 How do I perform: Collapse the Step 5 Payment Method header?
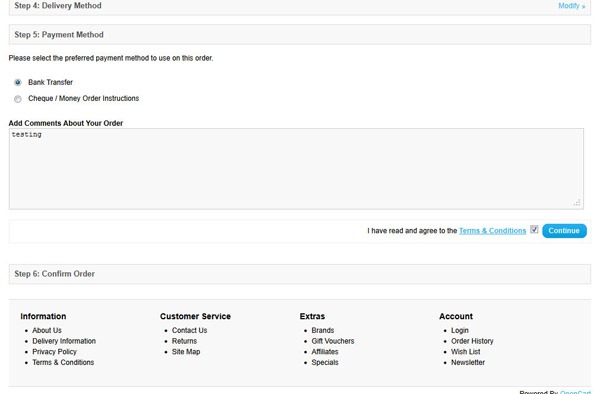point(300,35)
